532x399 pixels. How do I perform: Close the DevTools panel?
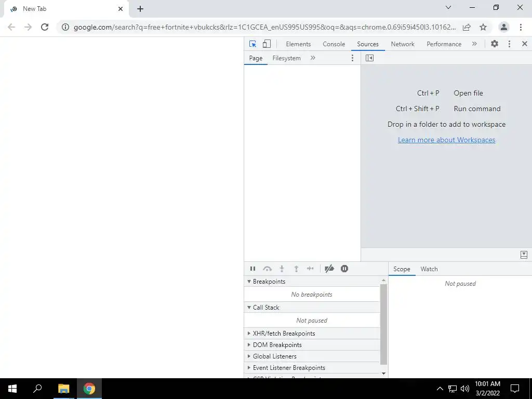click(524, 44)
